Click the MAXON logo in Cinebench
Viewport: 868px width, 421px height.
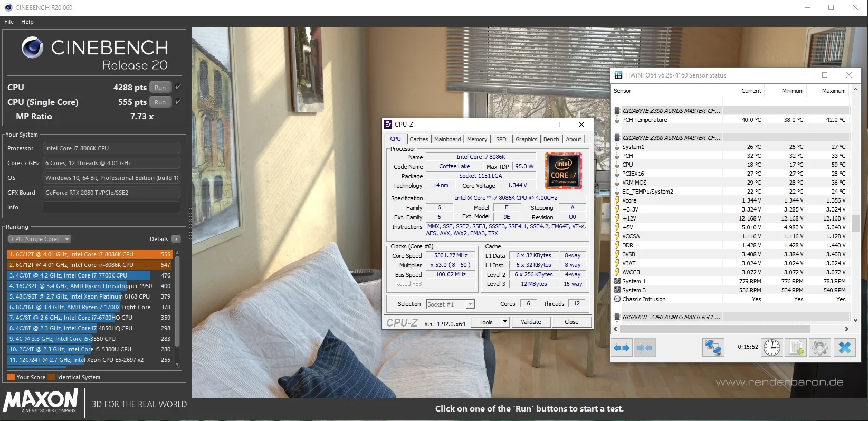coord(41,400)
